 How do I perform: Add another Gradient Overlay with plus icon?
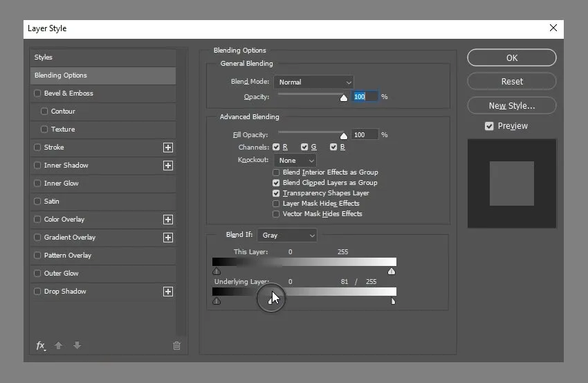pos(167,238)
